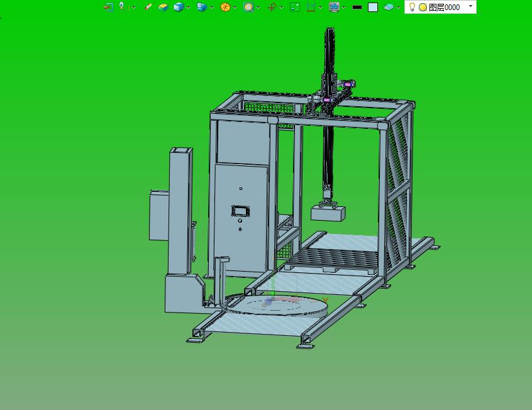
Task: Click the monitor display settings icon
Action: tap(334, 7)
